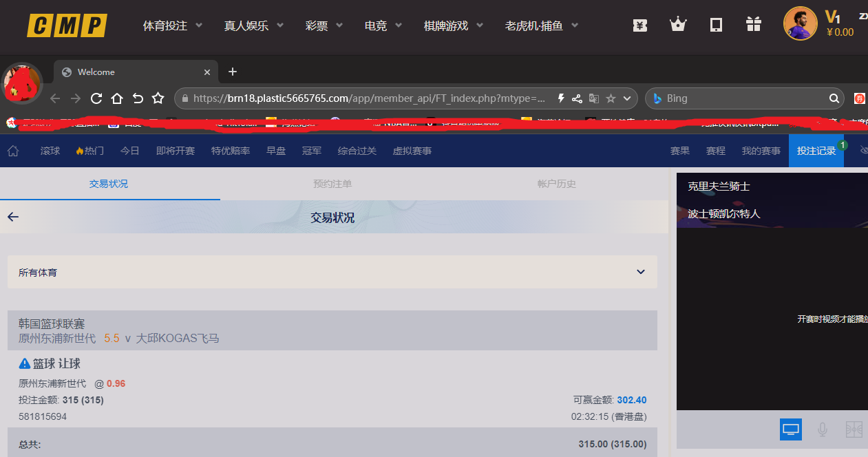Image resolution: width=868 pixels, height=457 pixels.
Task: Open the ¥ ticket/rebate icon in top bar
Action: tap(640, 23)
